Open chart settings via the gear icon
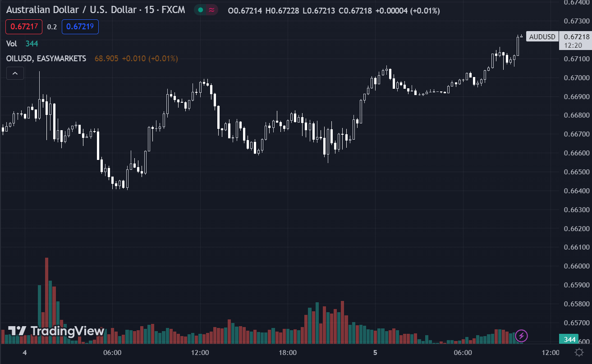 (x=578, y=352)
